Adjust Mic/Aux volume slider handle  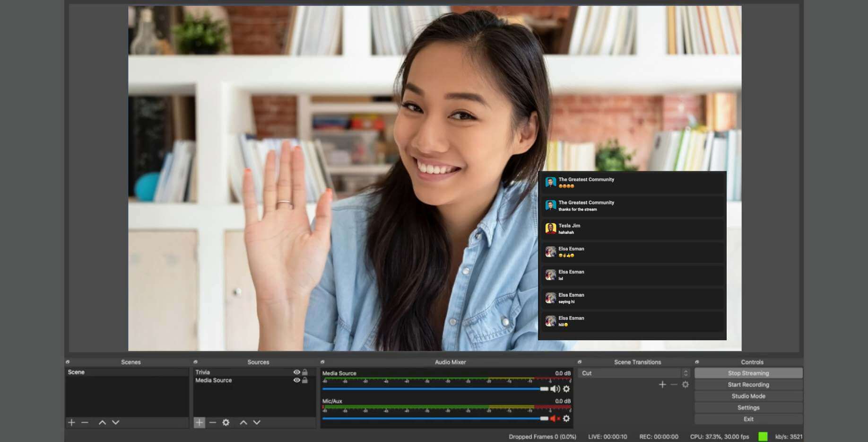[x=544, y=418]
